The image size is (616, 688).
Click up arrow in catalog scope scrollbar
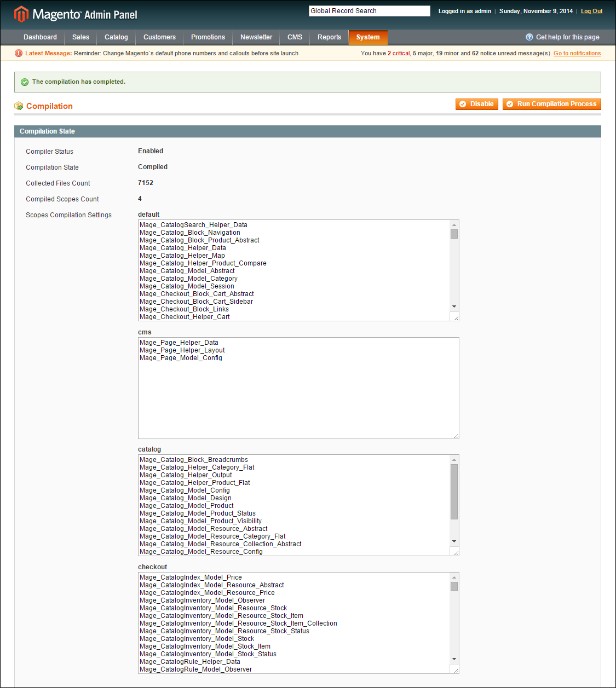pyautogui.click(x=454, y=460)
